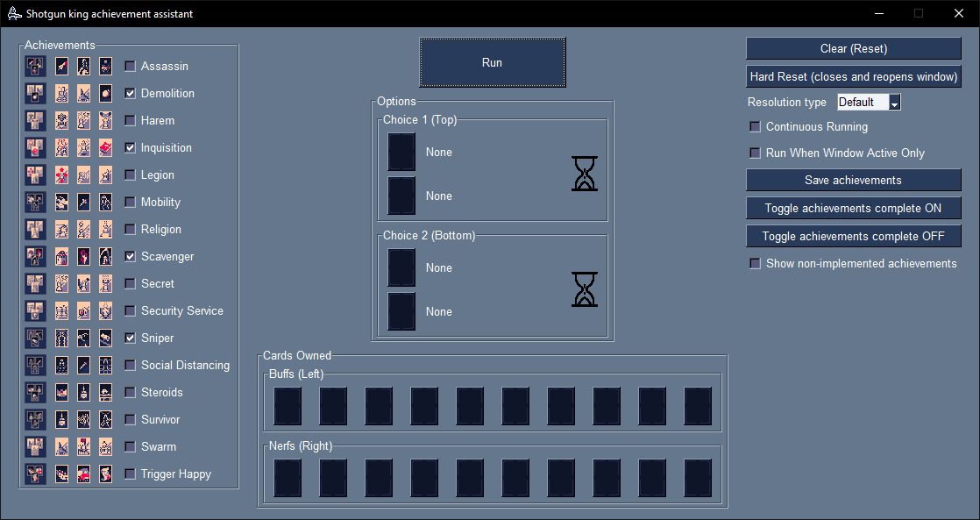Click the card cluster icon beside Trigger Happy
980x520 pixels.
35,474
